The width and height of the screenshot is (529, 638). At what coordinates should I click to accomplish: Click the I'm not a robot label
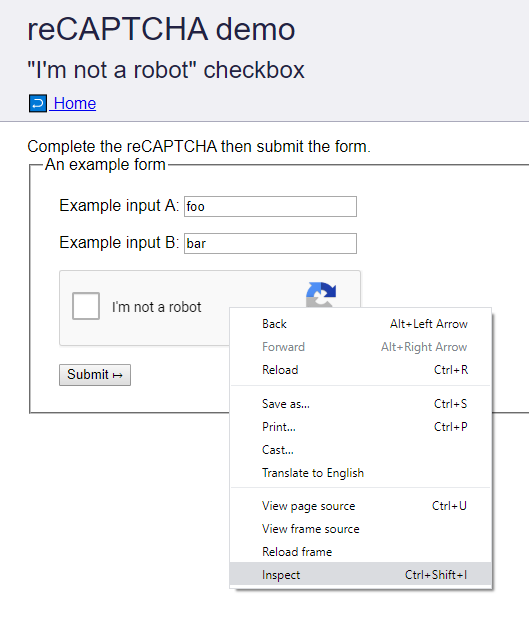point(157,307)
